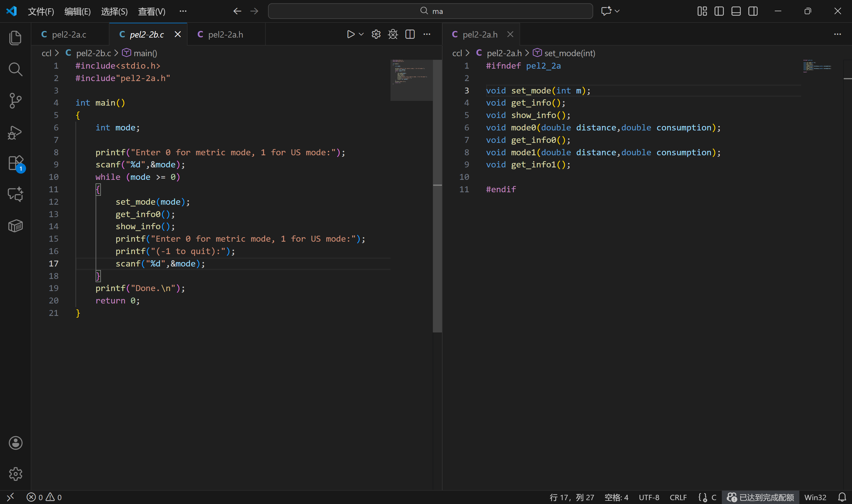Viewport: 852px width, 504px height.
Task: Open the Extensions view with badge
Action: coord(15,163)
